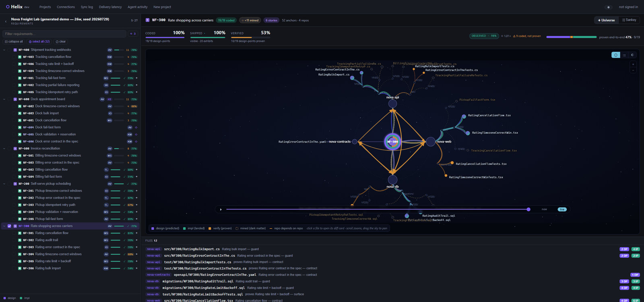Click the NF-400 epic lightning icon
The height and width of the screenshot is (302, 644).
[x=15, y=50]
